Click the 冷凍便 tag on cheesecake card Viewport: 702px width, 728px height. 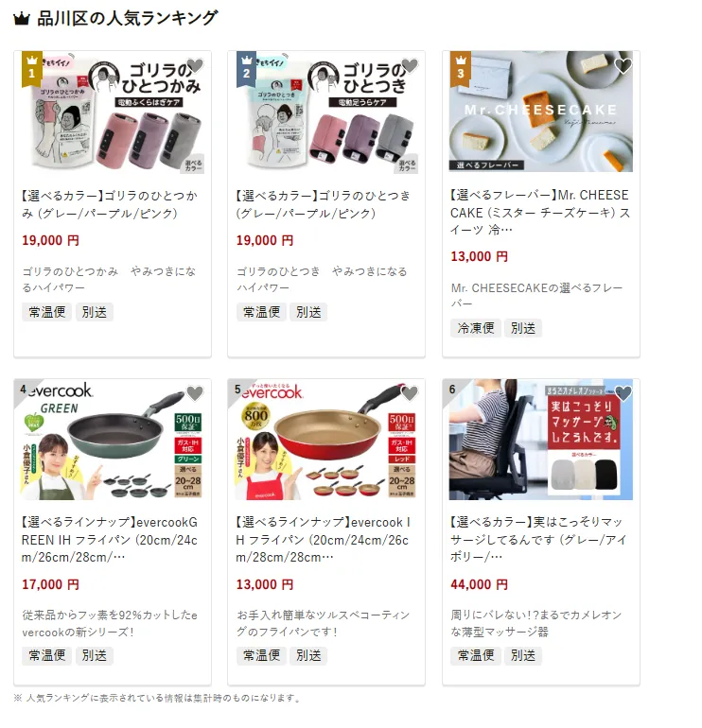click(x=476, y=328)
